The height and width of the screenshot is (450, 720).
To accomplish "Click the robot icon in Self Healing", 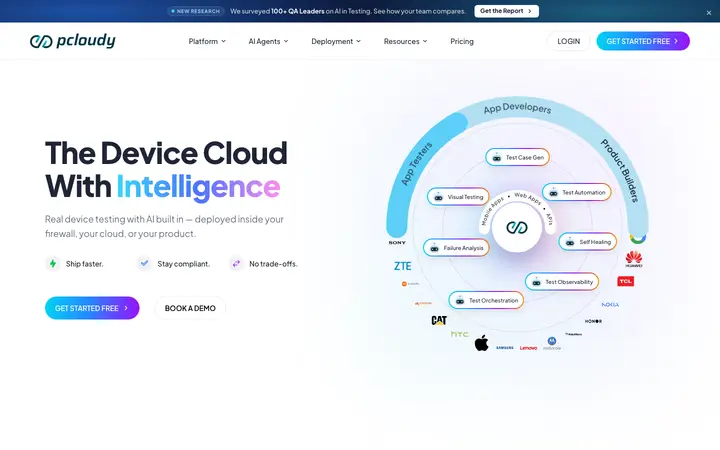I will [570, 242].
